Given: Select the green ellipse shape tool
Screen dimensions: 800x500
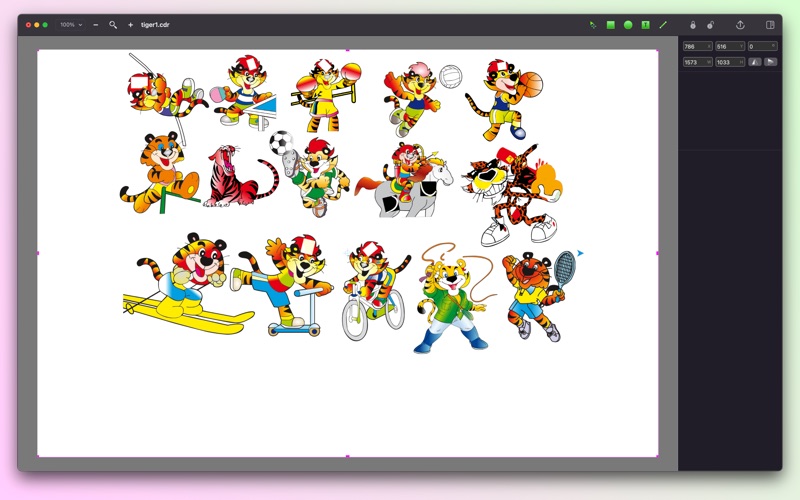Looking at the screenshot, I should click(628, 24).
